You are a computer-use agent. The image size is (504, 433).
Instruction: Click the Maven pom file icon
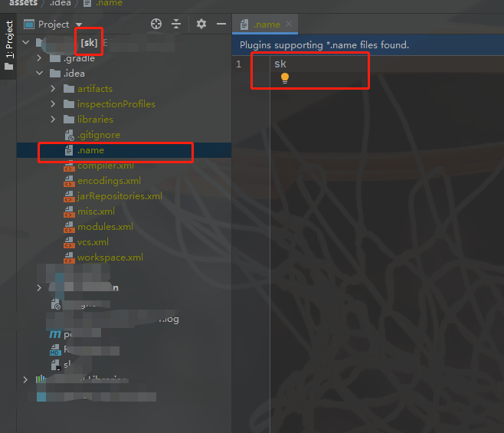[55, 335]
